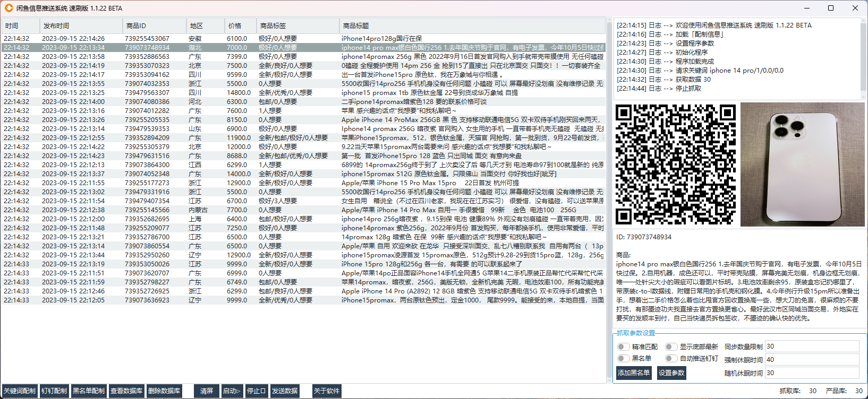Select the 河北 row priced 6300.0

click(x=303, y=102)
